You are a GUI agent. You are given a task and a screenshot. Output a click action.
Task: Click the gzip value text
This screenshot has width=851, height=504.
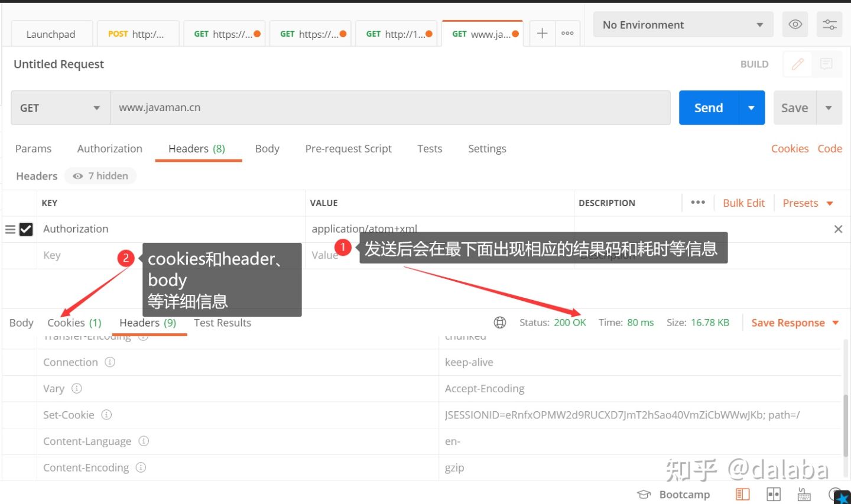454,467
